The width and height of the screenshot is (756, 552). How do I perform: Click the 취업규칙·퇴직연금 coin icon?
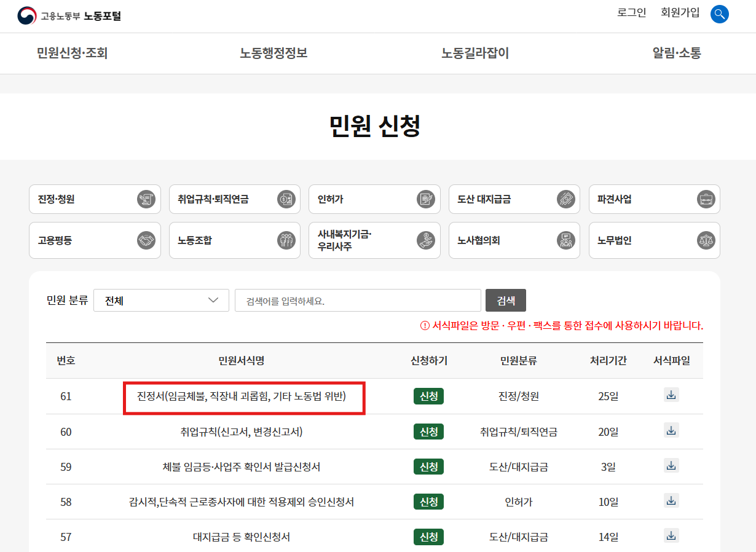(287, 199)
